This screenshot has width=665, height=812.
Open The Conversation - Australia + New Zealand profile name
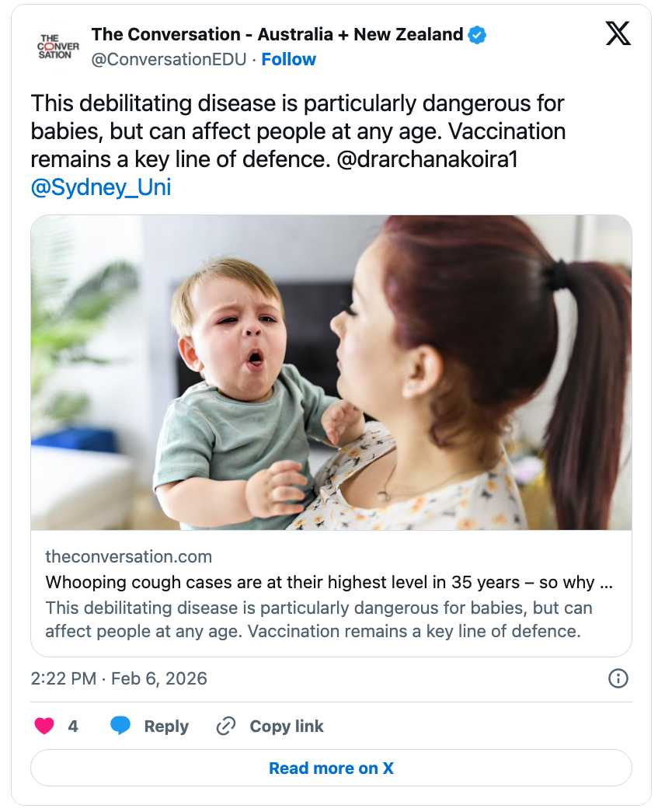coord(277,35)
